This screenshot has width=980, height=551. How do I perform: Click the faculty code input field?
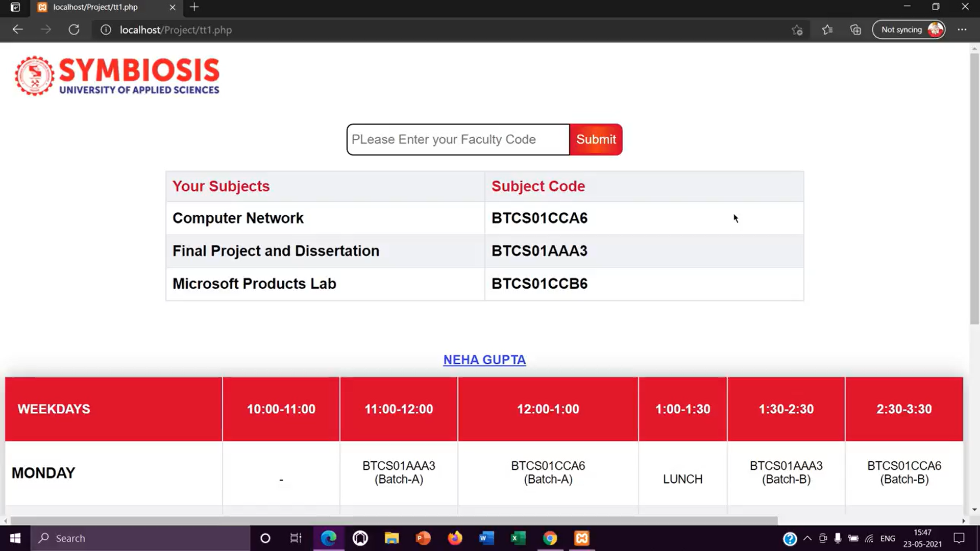pos(457,139)
